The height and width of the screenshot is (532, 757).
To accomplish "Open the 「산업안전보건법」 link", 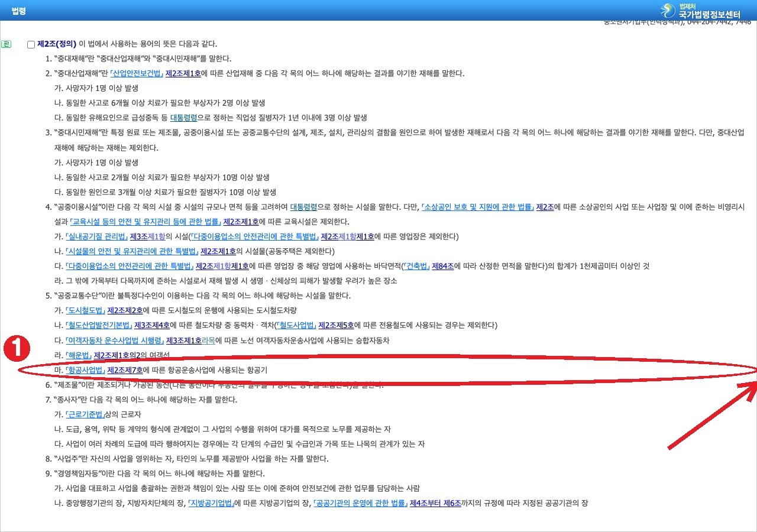I will (x=135, y=73).
